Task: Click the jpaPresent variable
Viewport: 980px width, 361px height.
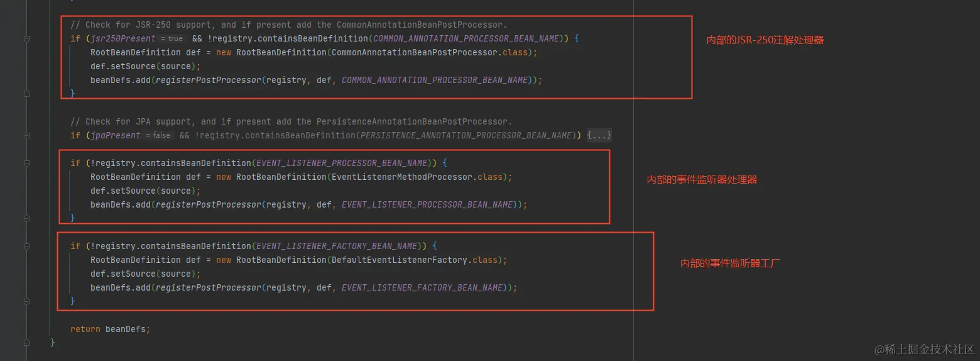Action: point(116,135)
